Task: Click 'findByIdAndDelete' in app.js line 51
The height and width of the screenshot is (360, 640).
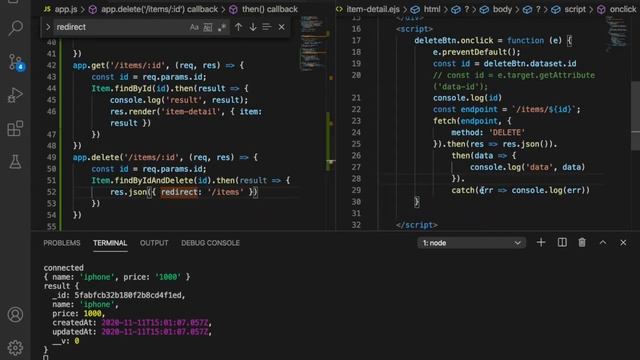Action: [x=154, y=180]
